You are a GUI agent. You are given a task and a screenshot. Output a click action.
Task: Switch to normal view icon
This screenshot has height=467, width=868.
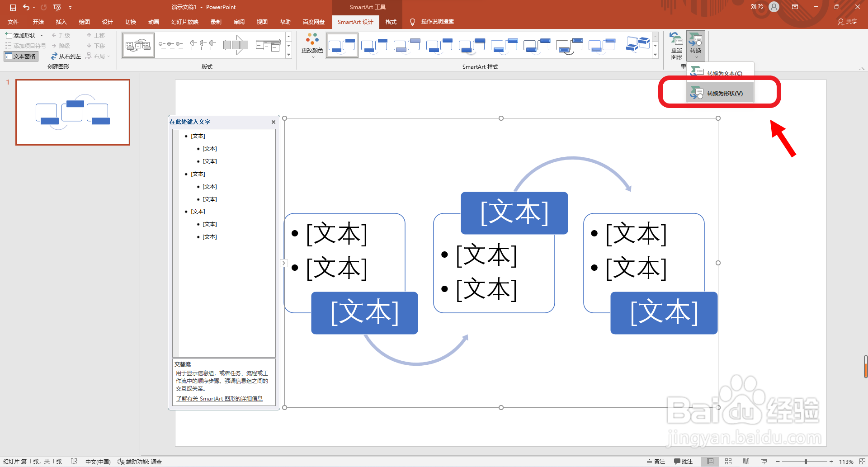pos(710,462)
